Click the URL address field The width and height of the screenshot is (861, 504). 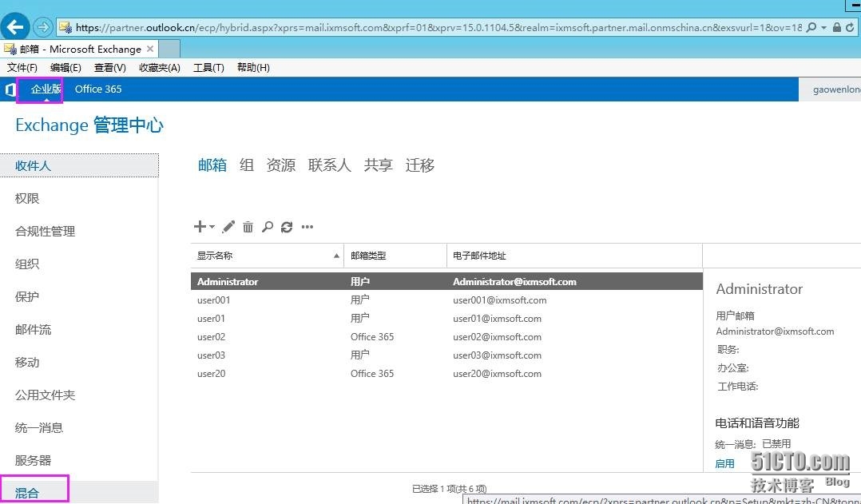coord(437,27)
